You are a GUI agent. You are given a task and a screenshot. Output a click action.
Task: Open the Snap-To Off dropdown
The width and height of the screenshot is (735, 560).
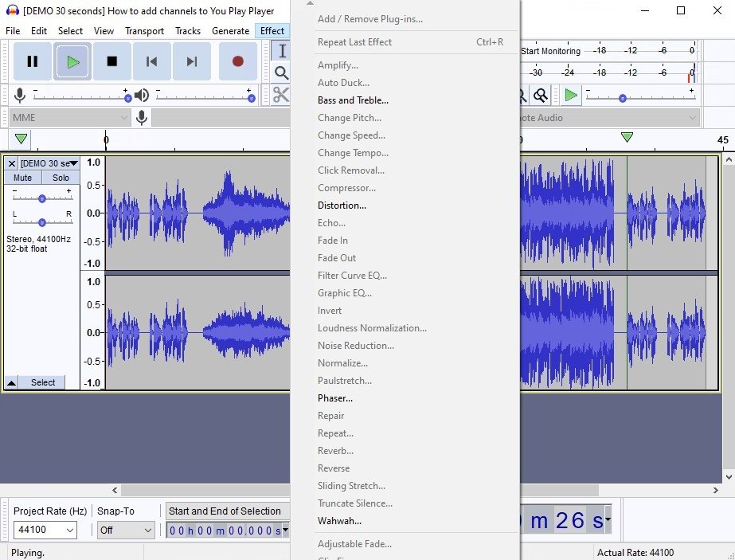pyautogui.click(x=126, y=530)
